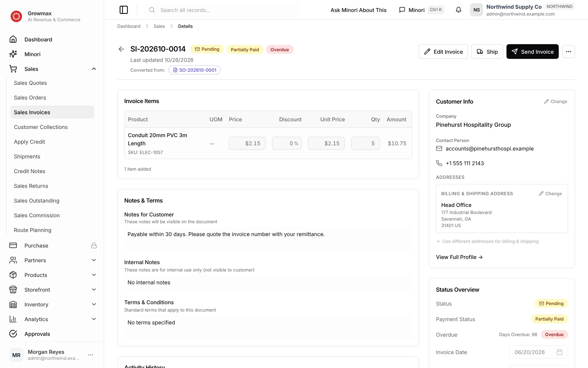588x368 pixels.
Task: Expand the Partners menu
Action: (94, 260)
